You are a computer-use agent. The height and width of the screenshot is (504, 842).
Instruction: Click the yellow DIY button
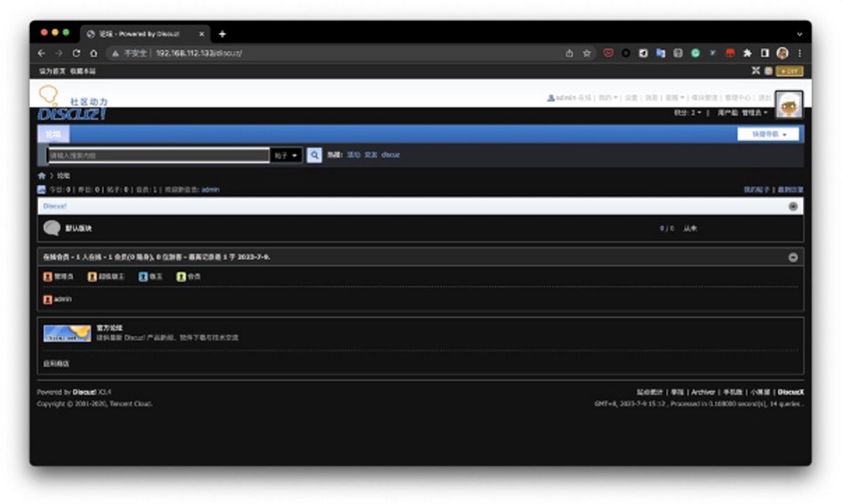tap(790, 71)
